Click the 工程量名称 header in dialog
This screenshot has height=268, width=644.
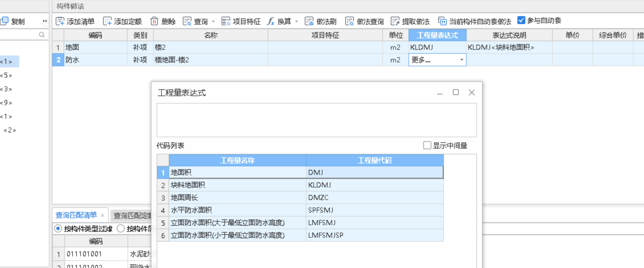tap(238, 160)
